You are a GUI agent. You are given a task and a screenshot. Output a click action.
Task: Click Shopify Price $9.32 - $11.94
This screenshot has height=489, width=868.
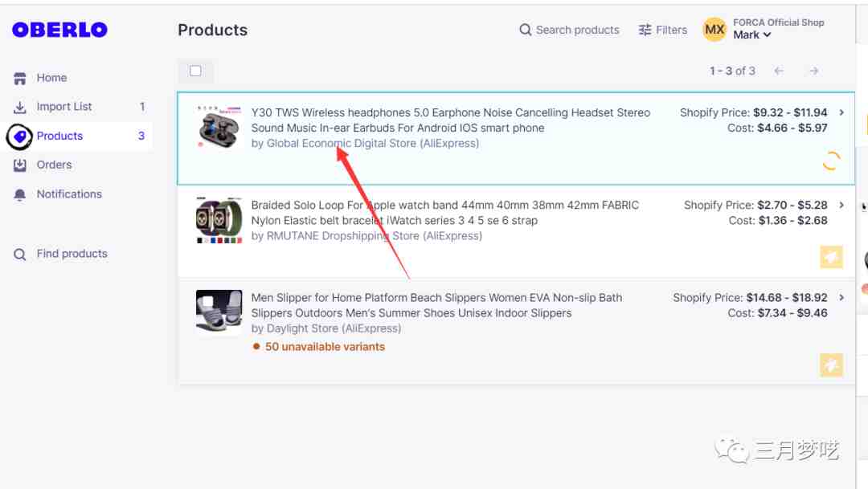pyautogui.click(x=753, y=112)
